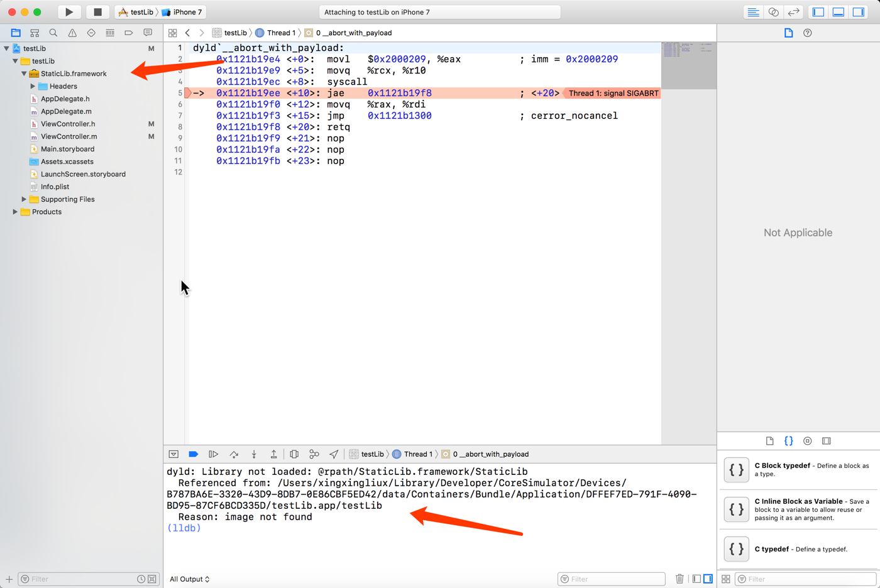Click __abort_with_payload in editor jump bar
880x588 pixels.
[x=348, y=33]
